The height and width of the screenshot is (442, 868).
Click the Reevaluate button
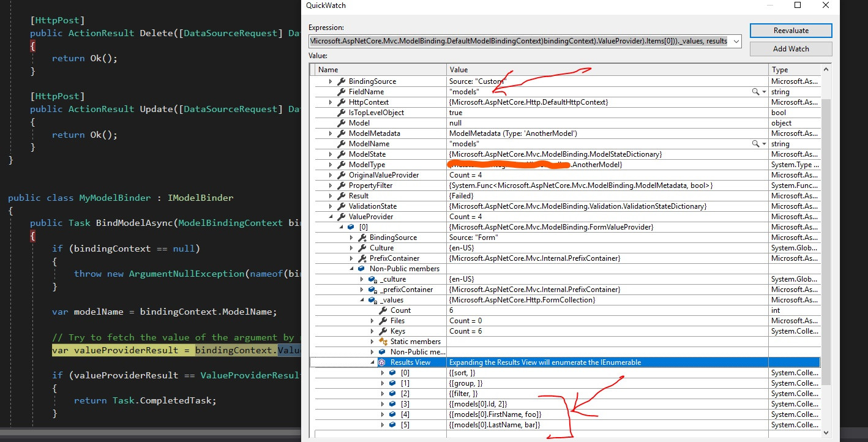(790, 30)
